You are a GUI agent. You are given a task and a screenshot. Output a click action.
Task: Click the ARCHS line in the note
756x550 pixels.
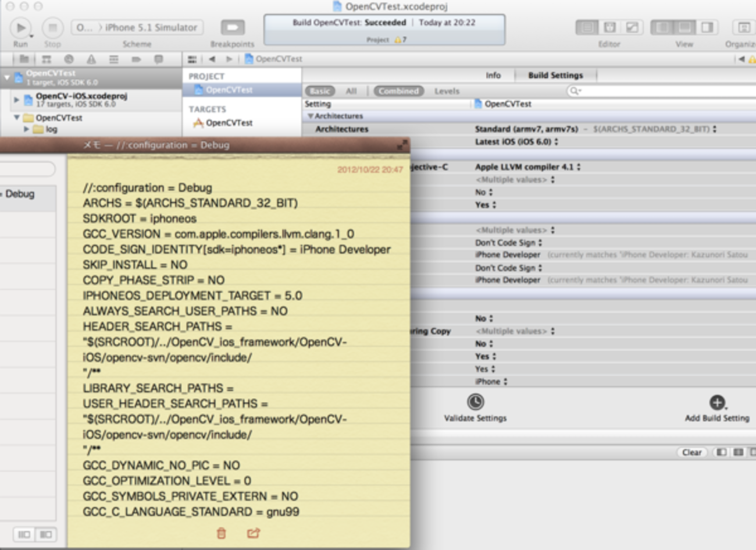click(190, 203)
